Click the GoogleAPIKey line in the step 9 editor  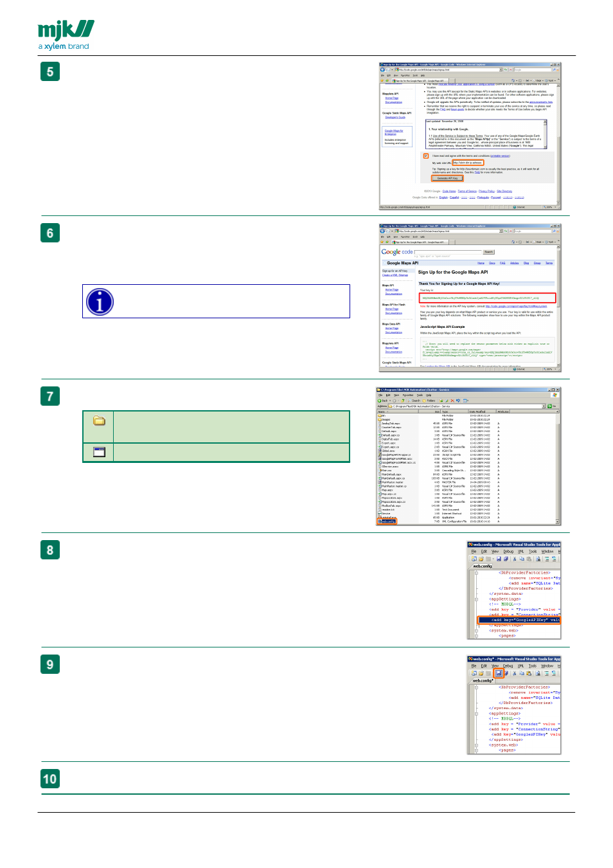point(526,734)
